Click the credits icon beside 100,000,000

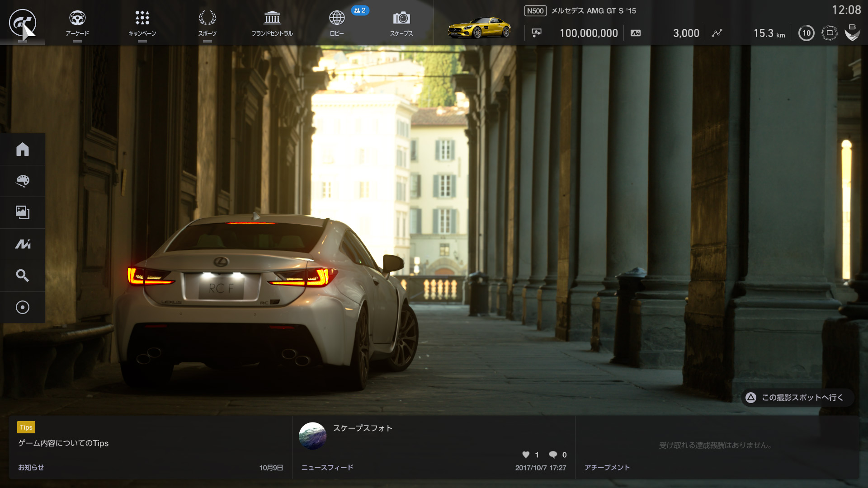point(537,33)
